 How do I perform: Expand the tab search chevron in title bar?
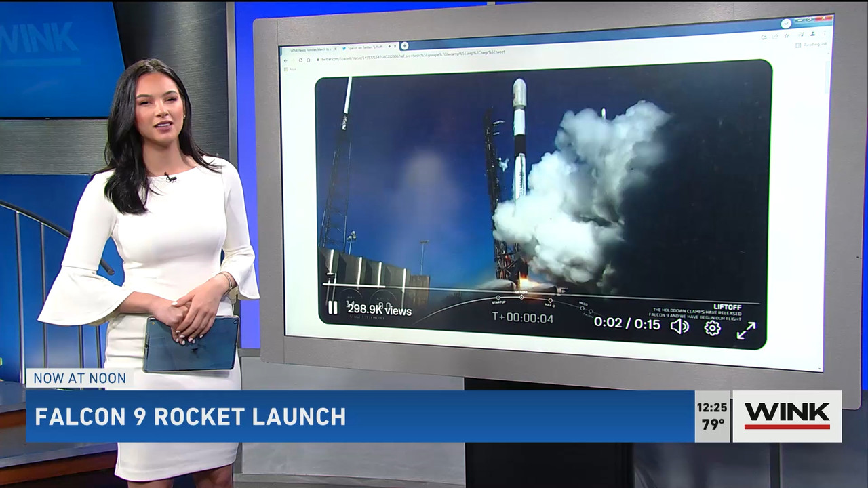[x=786, y=23]
